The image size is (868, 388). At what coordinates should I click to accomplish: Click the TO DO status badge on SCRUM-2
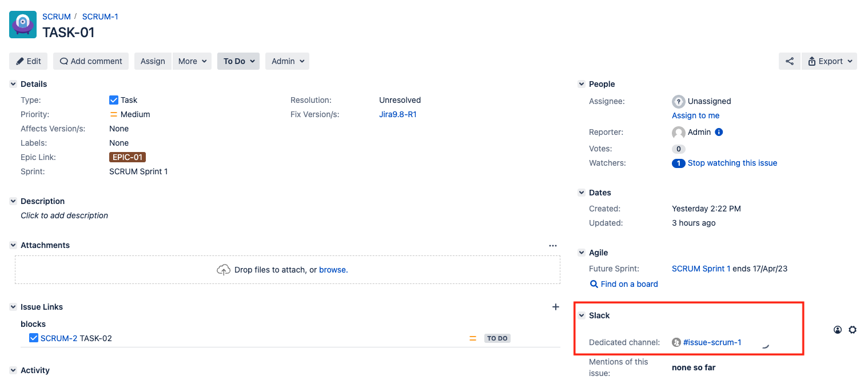click(x=497, y=338)
